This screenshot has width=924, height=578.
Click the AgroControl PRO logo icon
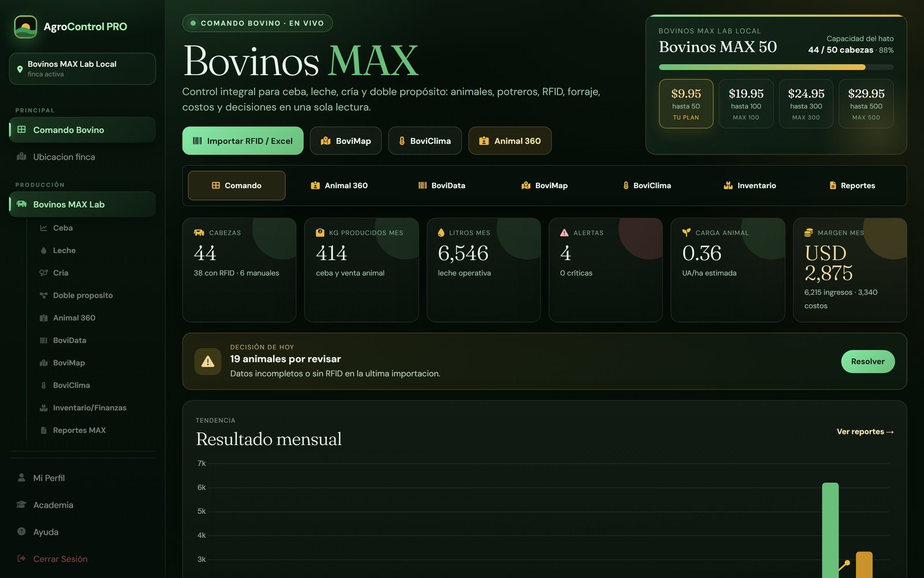(25, 27)
